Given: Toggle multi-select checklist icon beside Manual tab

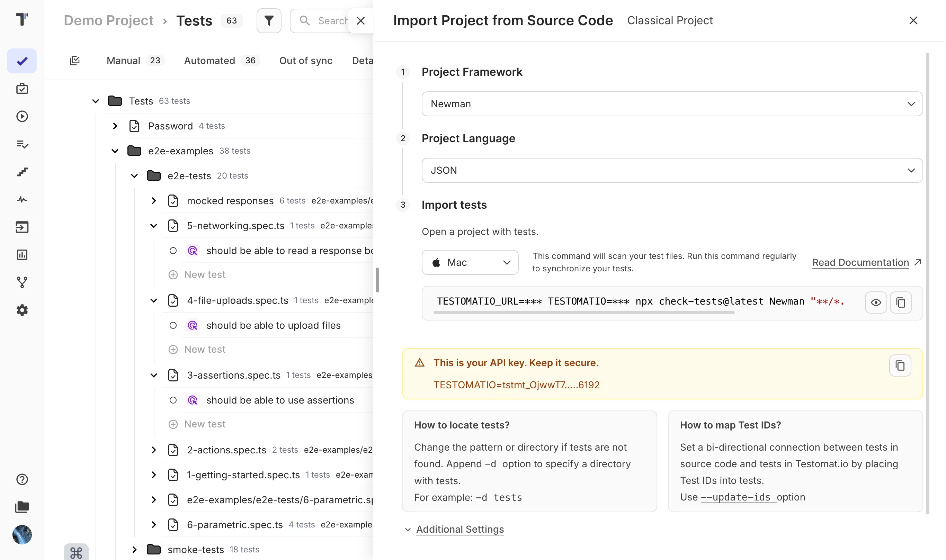Looking at the screenshot, I should pos(75,60).
